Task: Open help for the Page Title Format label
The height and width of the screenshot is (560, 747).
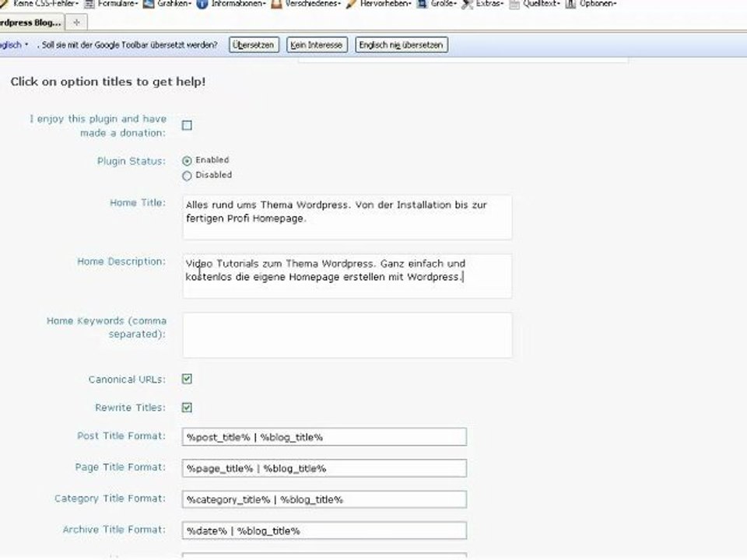Action: [x=121, y=467]
